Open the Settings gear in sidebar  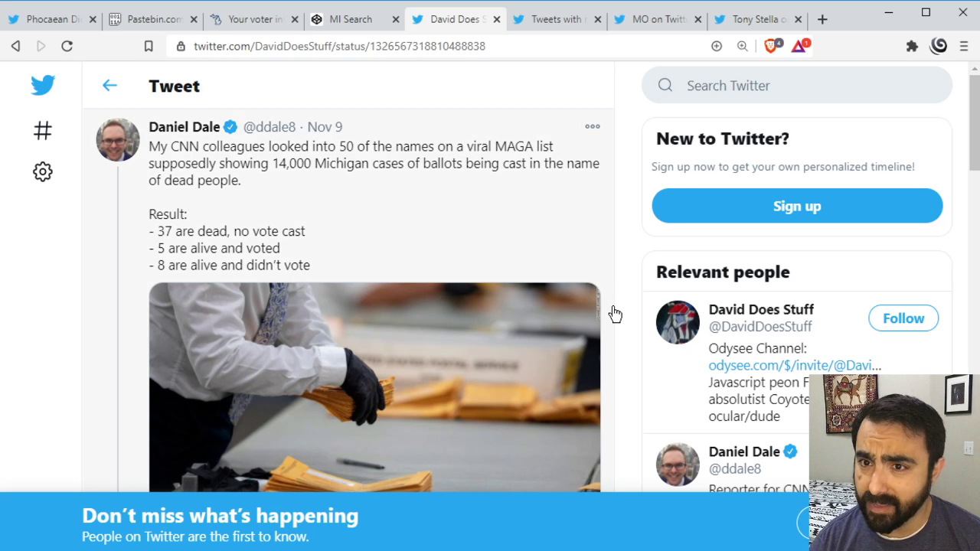(x=43, y=171)
